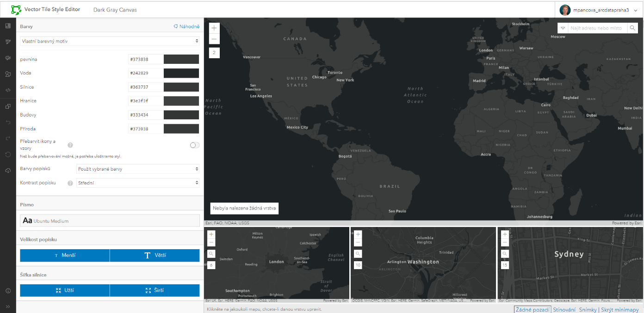Switch to Stínování background option
The image size is (644, 313).
click(x=564, y=310)
